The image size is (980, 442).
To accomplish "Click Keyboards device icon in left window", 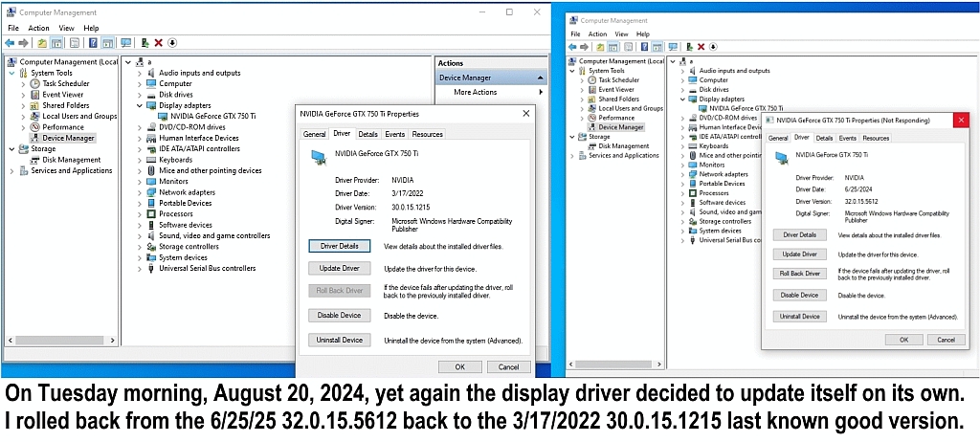I will click(150, 160).
